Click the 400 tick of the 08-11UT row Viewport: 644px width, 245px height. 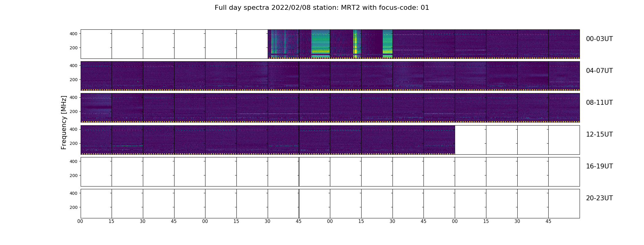(x=74, y=97)
